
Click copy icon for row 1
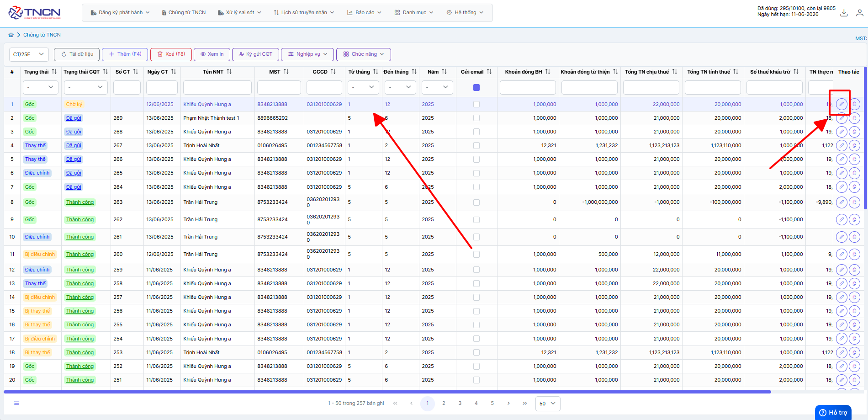coord(855,105)
